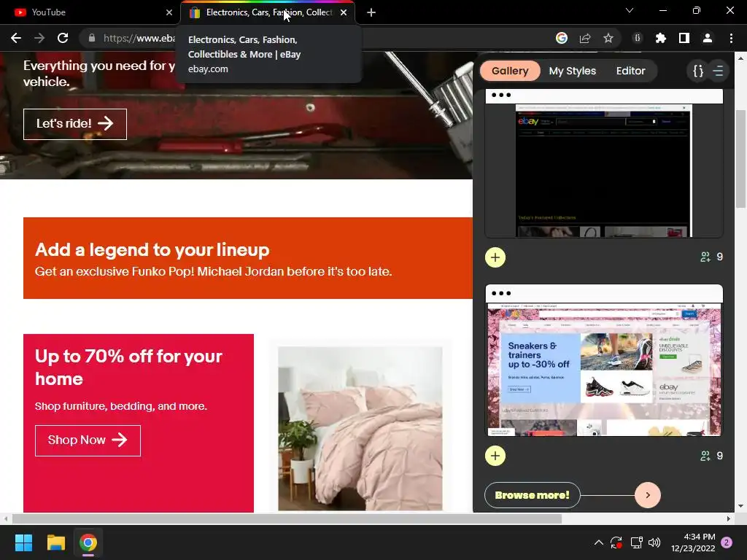The image size is (747, 560).
Task: Share this page icon
Action: (x=585, y=38)
